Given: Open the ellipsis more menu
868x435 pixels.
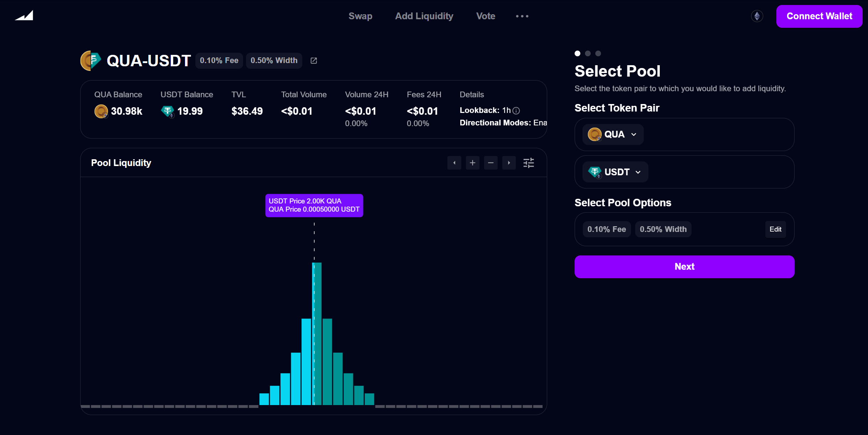Looking at the screenshot, I should (x=522, y=16).
